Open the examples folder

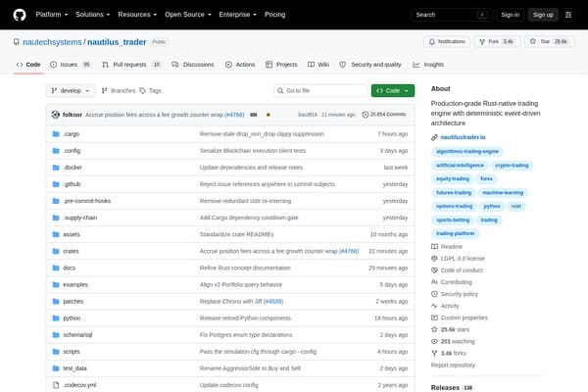coord(75,285)
